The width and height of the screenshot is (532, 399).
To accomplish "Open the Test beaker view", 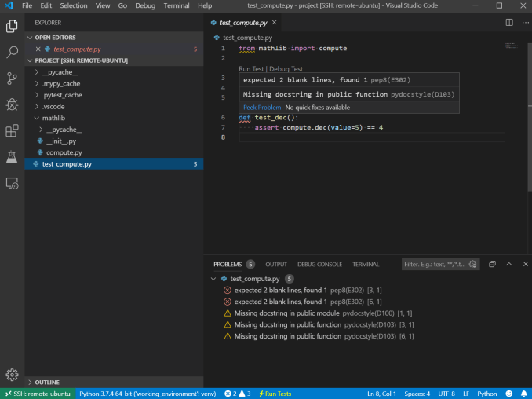I will coord(12,157).
